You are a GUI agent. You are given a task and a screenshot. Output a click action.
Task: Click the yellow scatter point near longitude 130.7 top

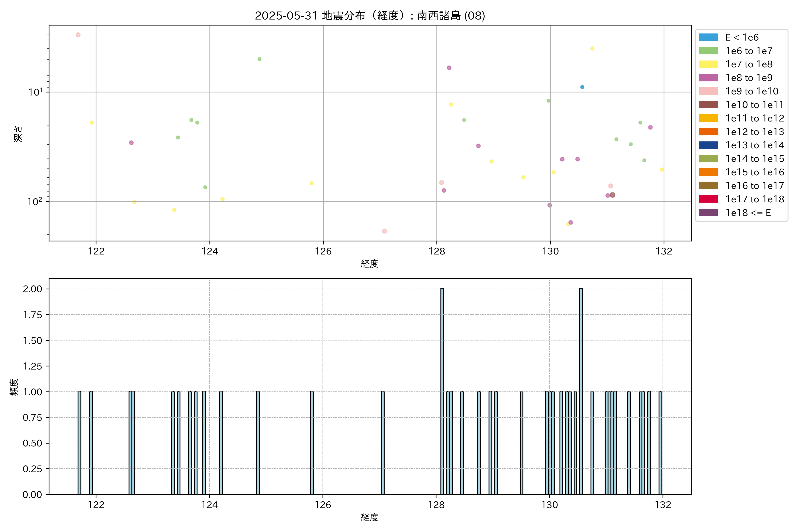[592, 49]
